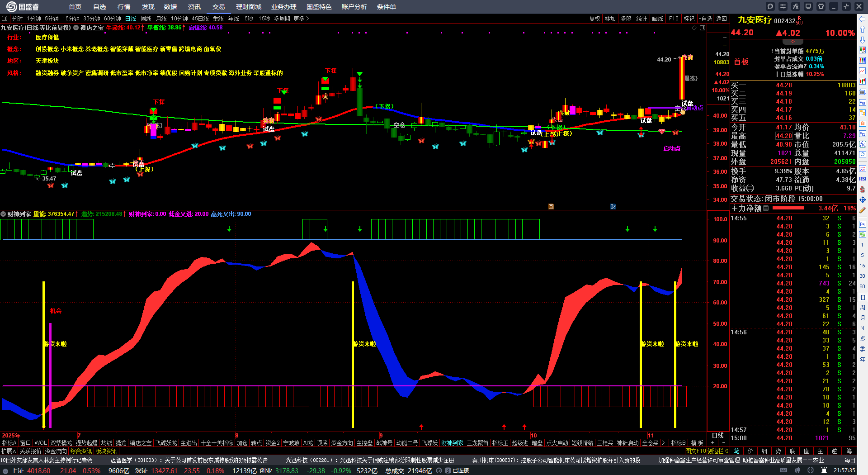
Task: Select the 主控盘 indicator tab
Action: [364, 443]
